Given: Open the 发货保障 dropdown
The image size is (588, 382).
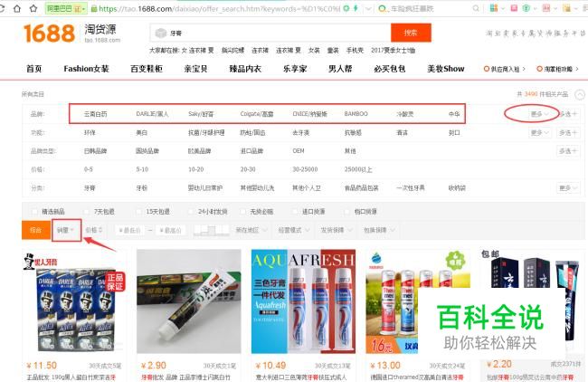Looking at the screenshot, I should coord(337,230).
